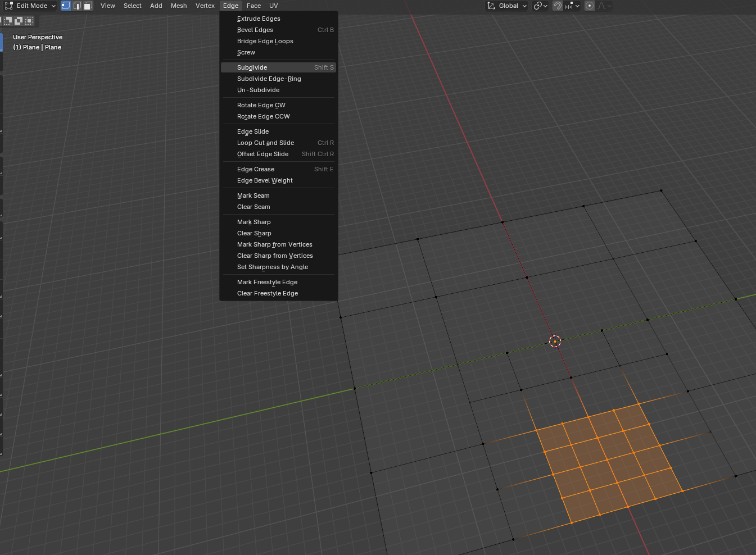Choose Loop Cut and Slide
Viewport: 756px width, 555px height.
[x=265, y=143]
